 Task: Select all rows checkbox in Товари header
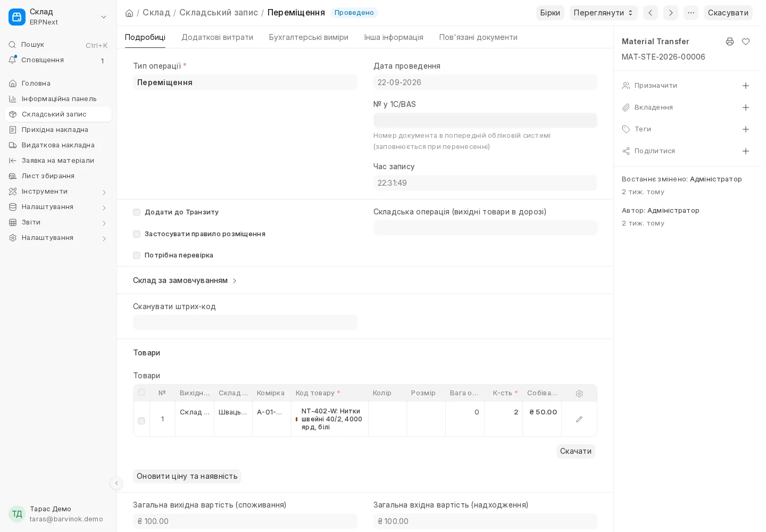pos(141,392)
